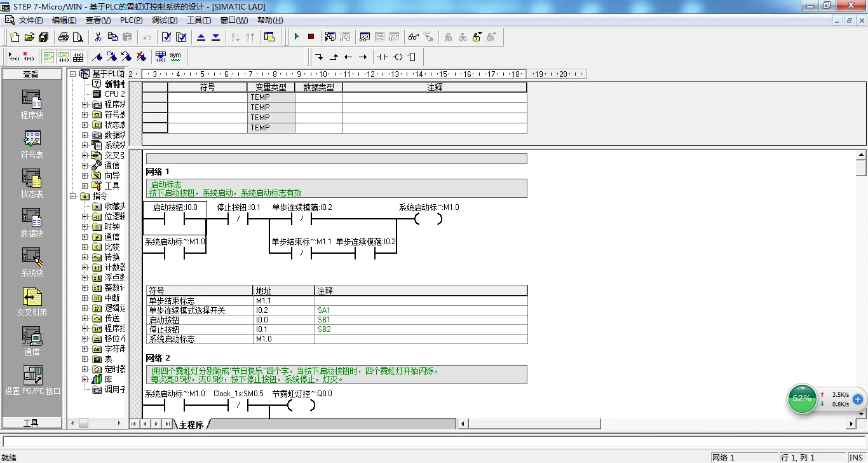
Task: Expand the 时钟 instruction folder
Action: pyautogui.click(x=85, y=226)
